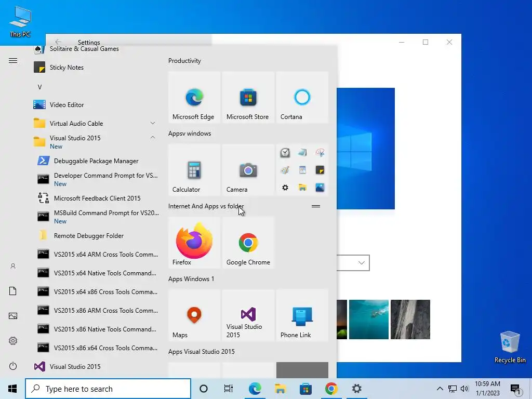
Task: Open VS2015 x86 Native Tools Command Prompt
Action: pyautogui.click(x=96, y=329)
